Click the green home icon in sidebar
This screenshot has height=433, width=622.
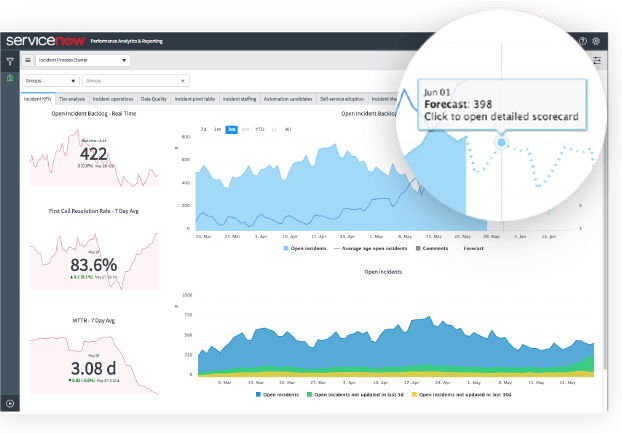(x=10, y=77)
